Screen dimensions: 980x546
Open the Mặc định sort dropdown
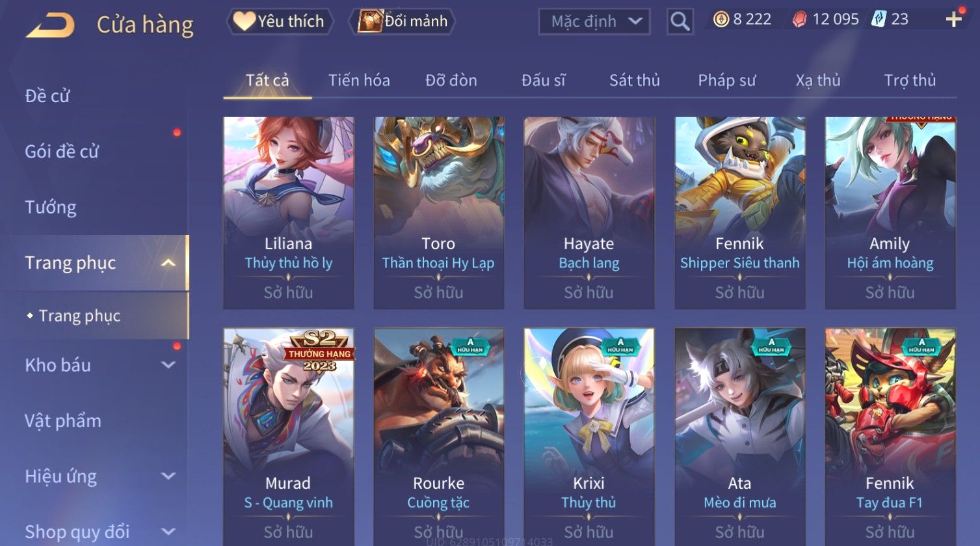click(594, 21)
